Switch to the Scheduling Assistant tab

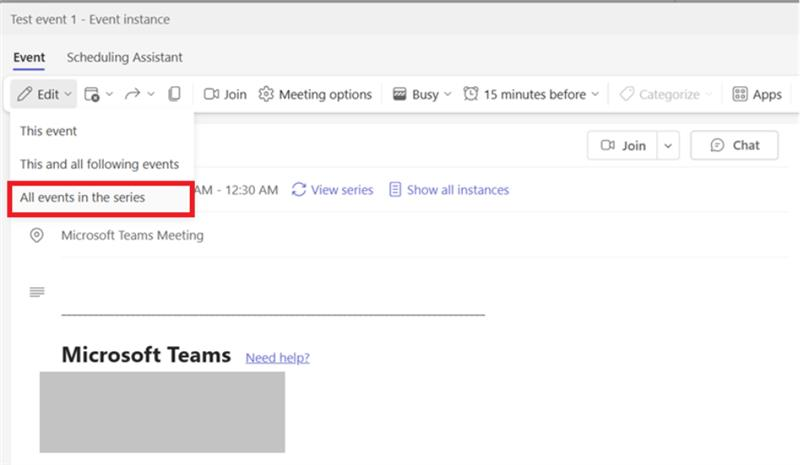coord(124,57)
